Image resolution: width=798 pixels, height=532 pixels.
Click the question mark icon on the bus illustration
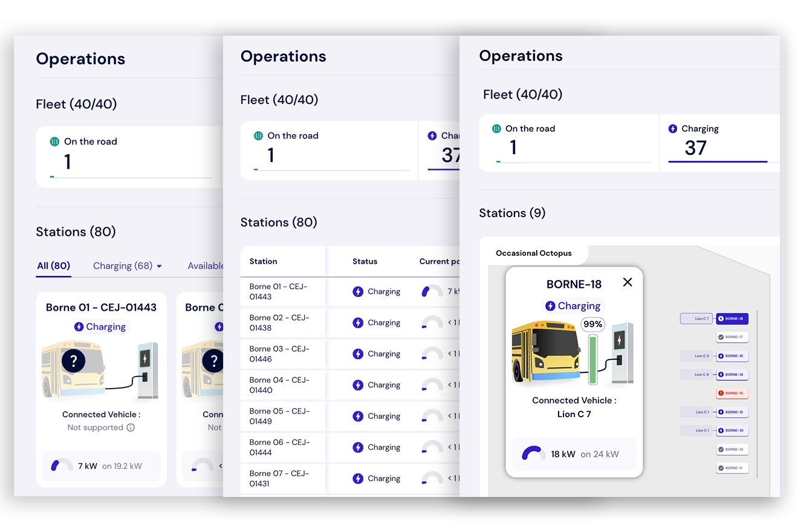click(73, 360)
